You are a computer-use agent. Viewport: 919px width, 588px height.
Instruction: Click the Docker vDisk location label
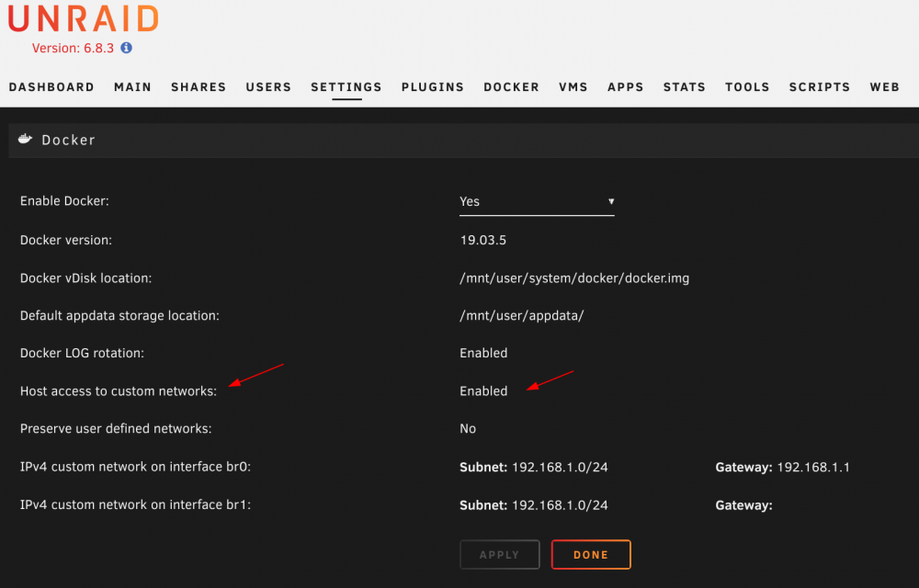85,278
